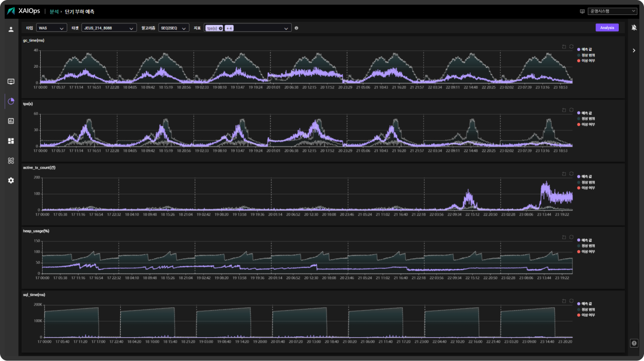644x361 pixels.
Task: Click the alert icon at the bottom right
Action: point(634,343)
